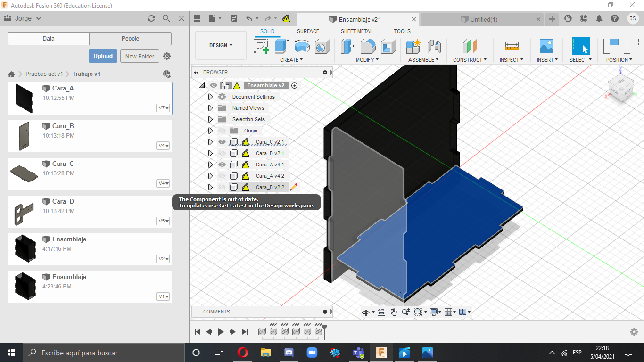Select the Extrude tool icon
The width and height of the screenshot is (644, 362).
(x=281, y=46)
